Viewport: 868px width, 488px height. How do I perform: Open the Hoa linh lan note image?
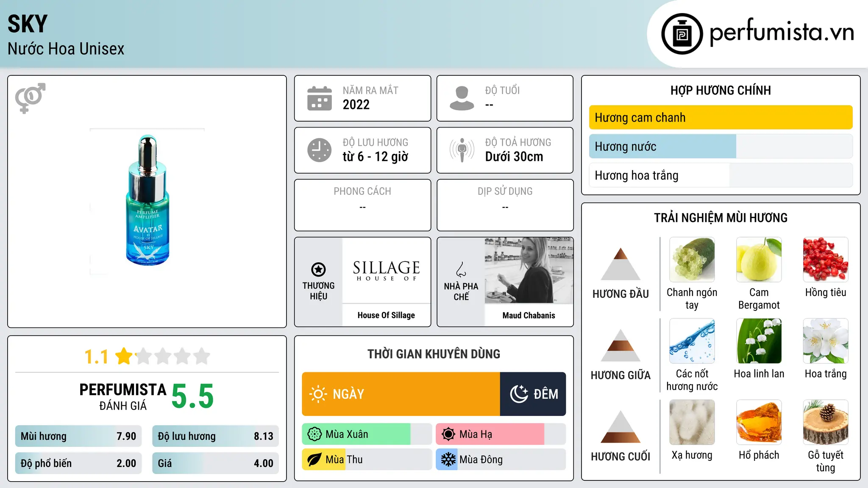click(x=759, y=341)
